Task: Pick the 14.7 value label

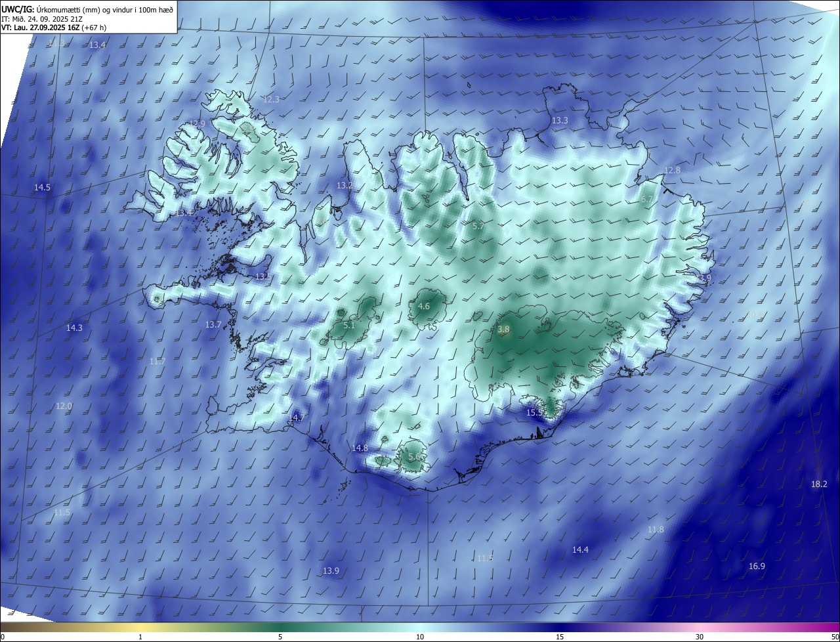Action: point(297,418)
